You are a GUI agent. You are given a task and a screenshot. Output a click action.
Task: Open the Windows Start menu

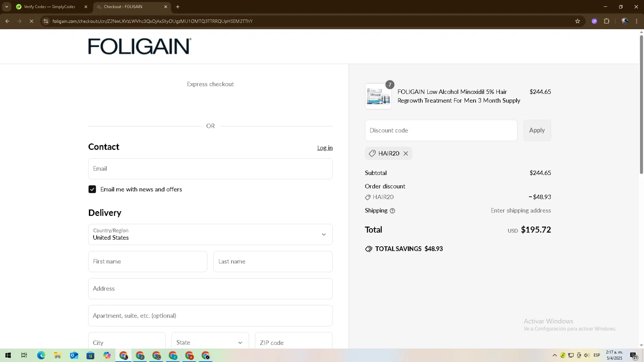(8, 356)
